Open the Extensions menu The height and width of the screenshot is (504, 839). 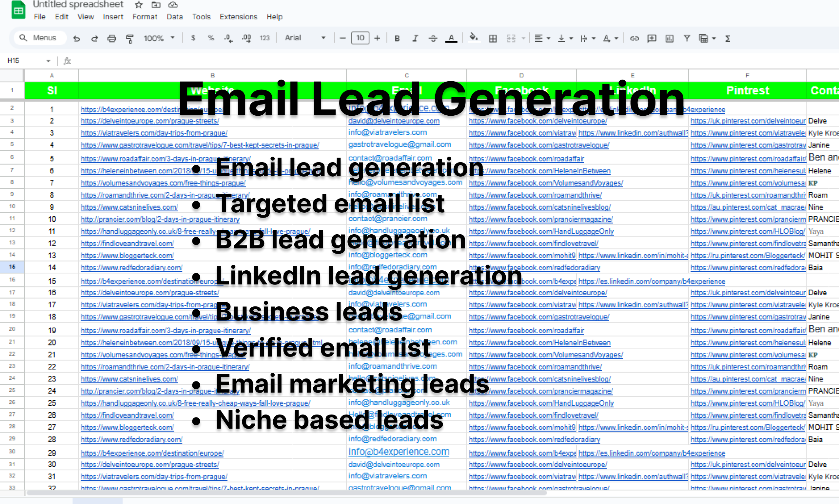238,17
